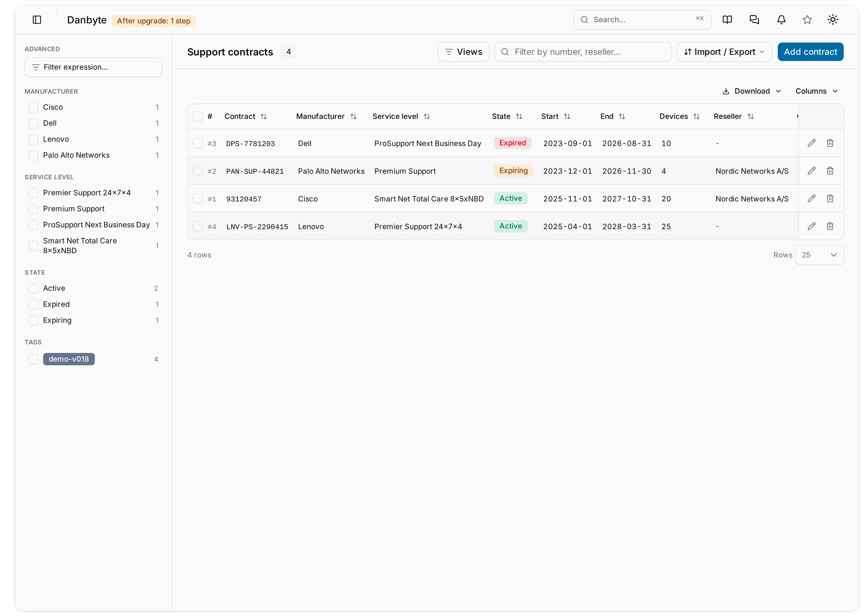Click the favorites star icon
Viewport: 864px width, 616px height.
pyautogui.click(x=807, y=20)
